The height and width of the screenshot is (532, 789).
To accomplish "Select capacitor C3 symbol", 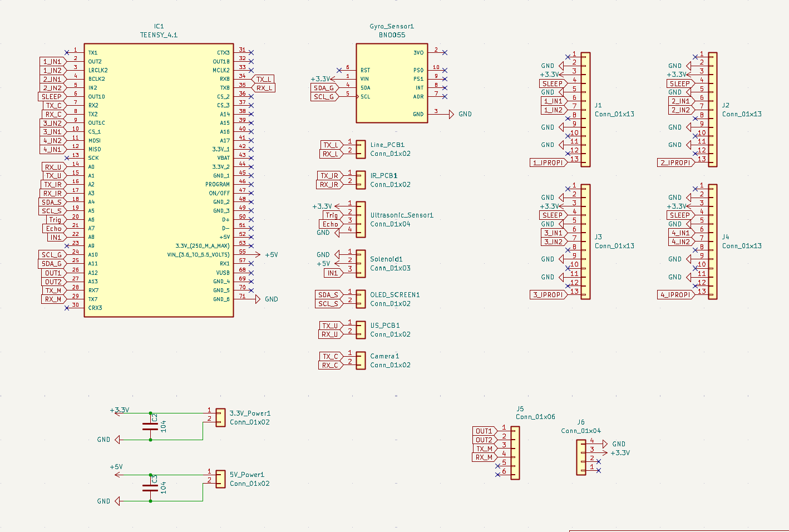I will click(150, 488).
